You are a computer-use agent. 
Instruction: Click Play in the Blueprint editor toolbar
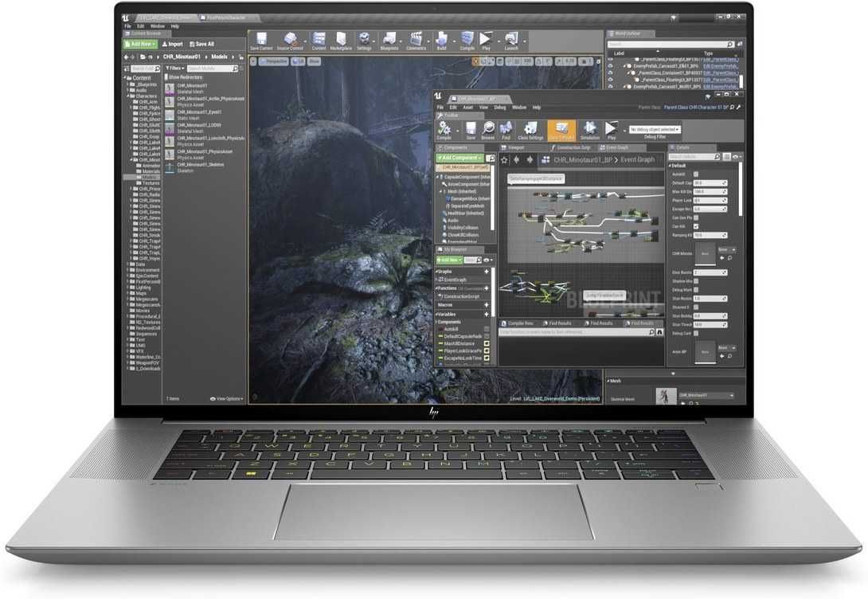coord(611,131)
